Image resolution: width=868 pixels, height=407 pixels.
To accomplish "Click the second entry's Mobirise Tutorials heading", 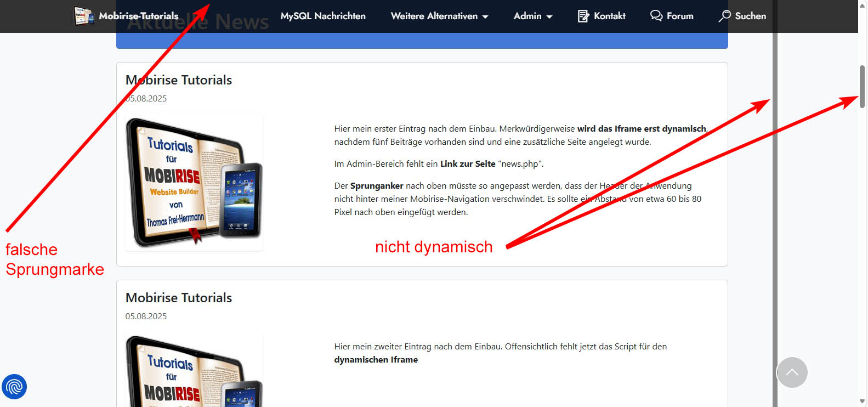I will 179,298.
